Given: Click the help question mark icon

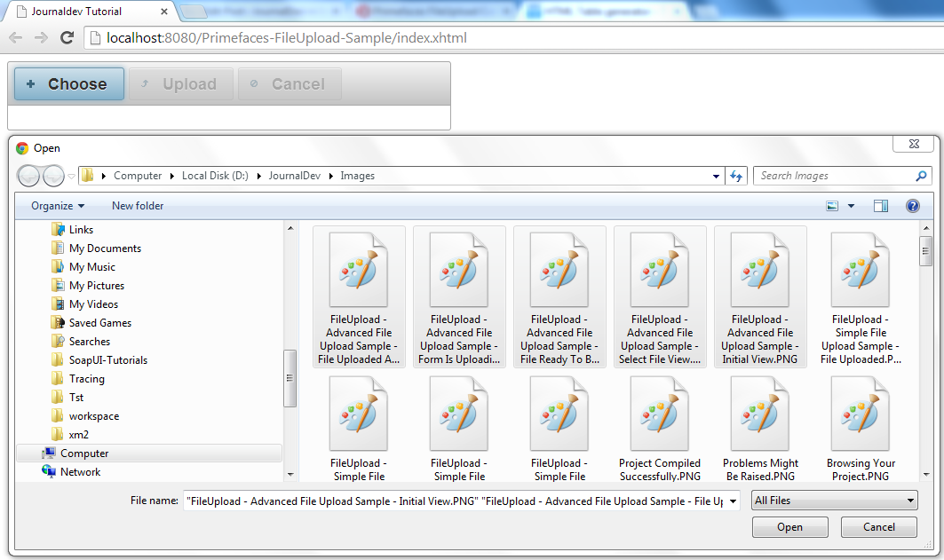Looking at the screenshot, I should pos(912,206).
